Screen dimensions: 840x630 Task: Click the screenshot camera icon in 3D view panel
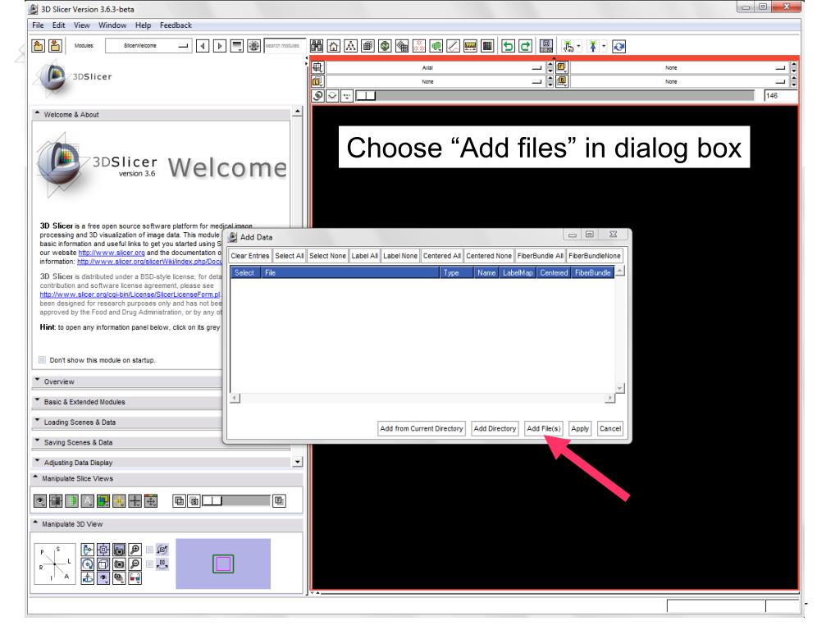coord(119,550)
